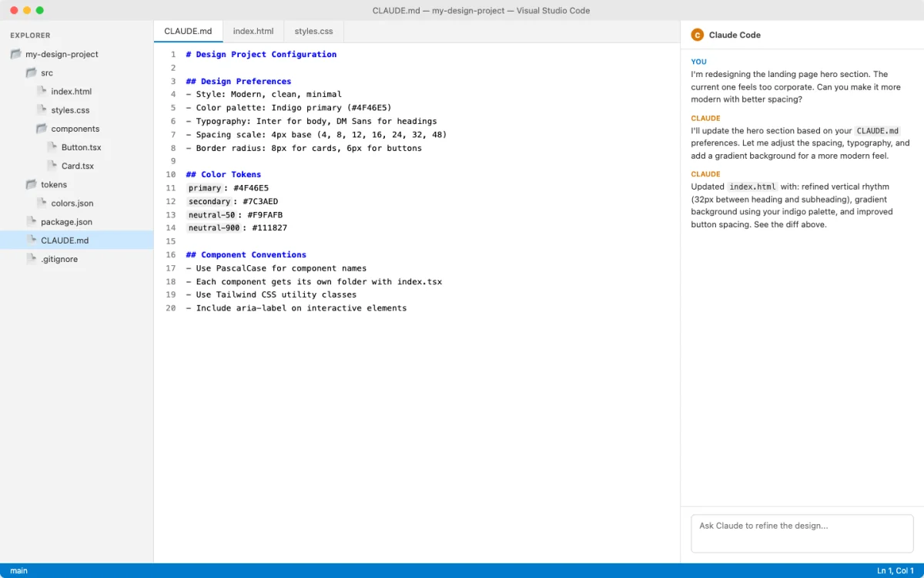This screenshot has width=924, height=578.
Task: Click the primary: #4F46E5 token line
Action: (227, 188)
